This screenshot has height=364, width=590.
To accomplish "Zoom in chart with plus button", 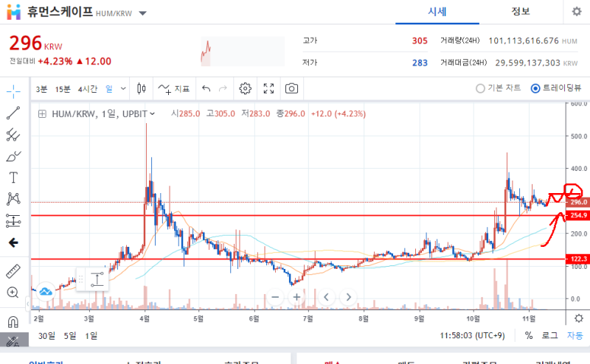I will tap(296, 297).
